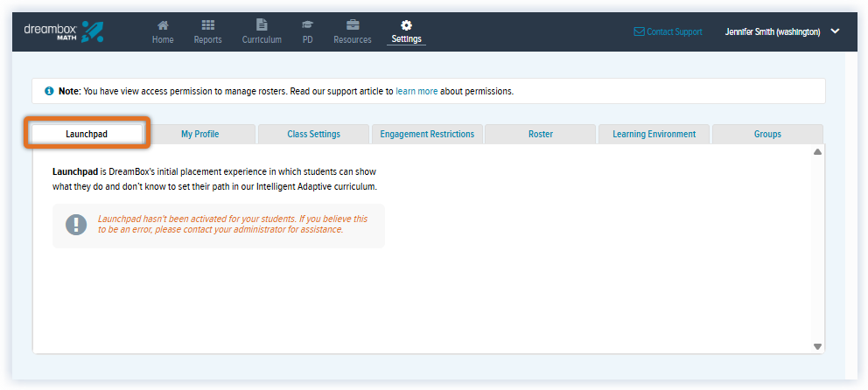Open the Jennifer Smith account dropdown arrow

tap(836, 31)
